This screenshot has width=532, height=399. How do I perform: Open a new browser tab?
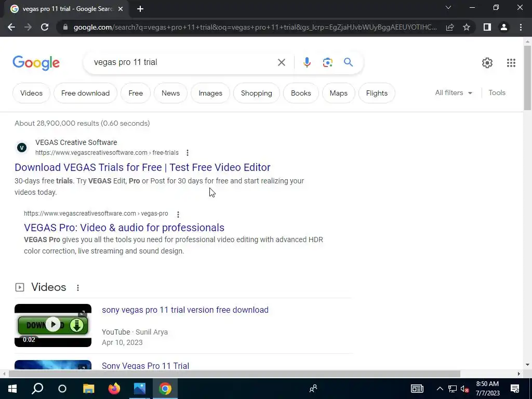[x=140, y=9]
